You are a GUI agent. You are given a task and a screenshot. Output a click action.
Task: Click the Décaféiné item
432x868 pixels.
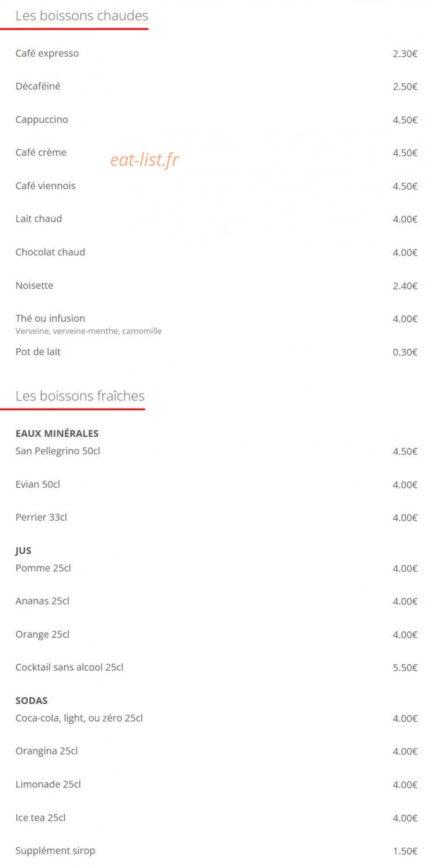coord(38,86)
